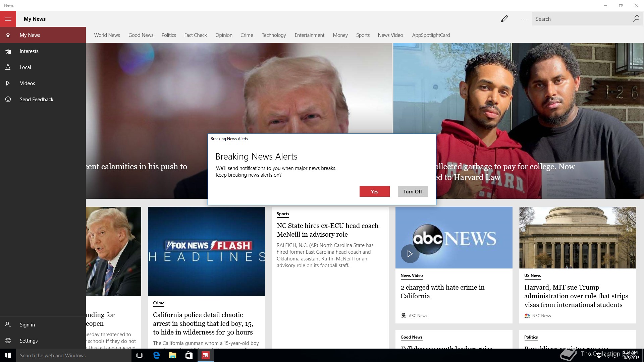Click the NBC News source label

[x=541, y=316]
